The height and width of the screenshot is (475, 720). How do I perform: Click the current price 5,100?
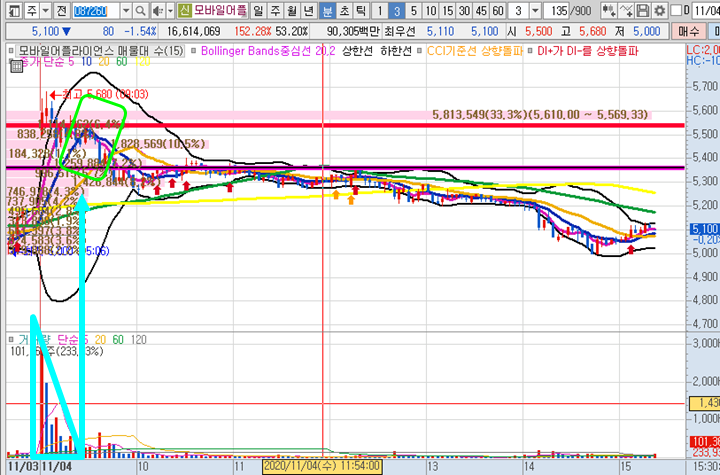click(45, 31)
